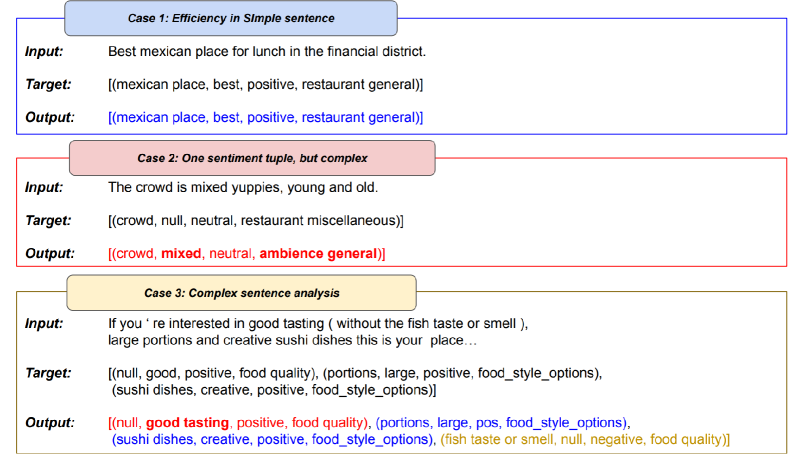
Task: Click the bold red 'ambience general' text
Action: click(318, 254)
